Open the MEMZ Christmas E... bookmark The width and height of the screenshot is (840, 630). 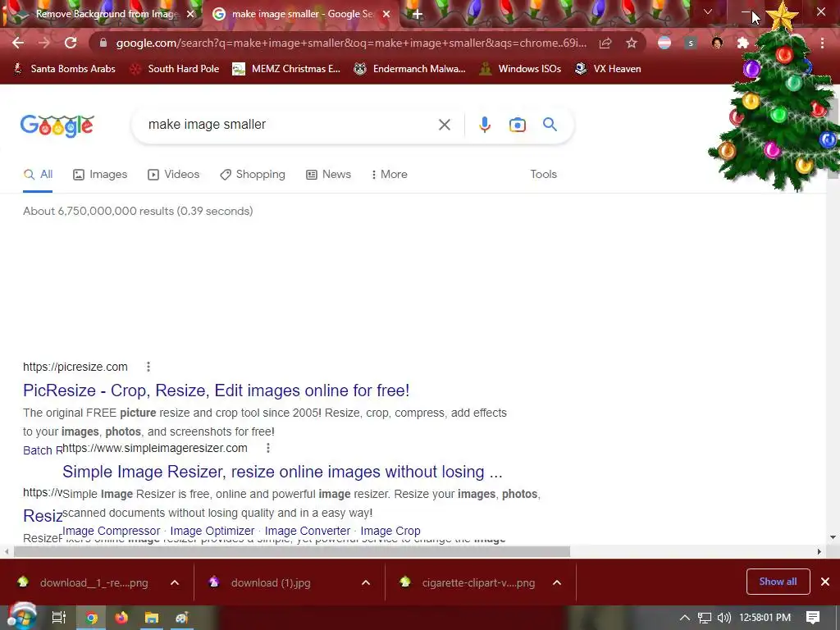[286, 69]
